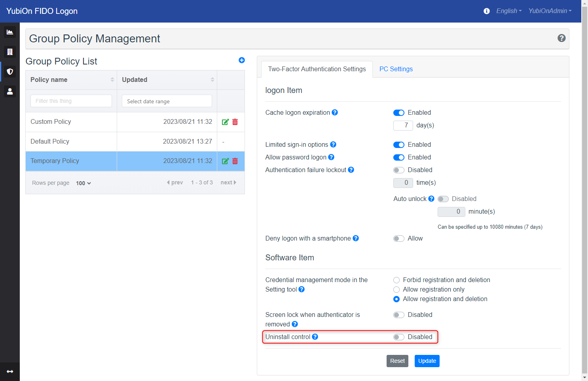Enable the Uninstall control switch

click(x=399, y=337)
